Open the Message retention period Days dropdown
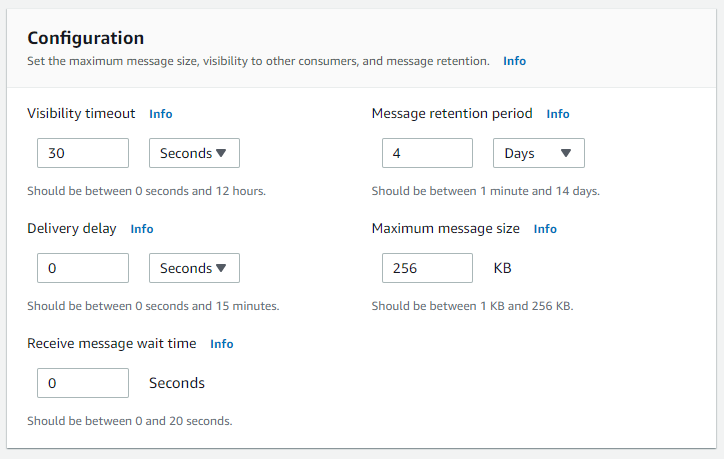The width and height of the screenshot is (724, 459). (x=539, y=153)
